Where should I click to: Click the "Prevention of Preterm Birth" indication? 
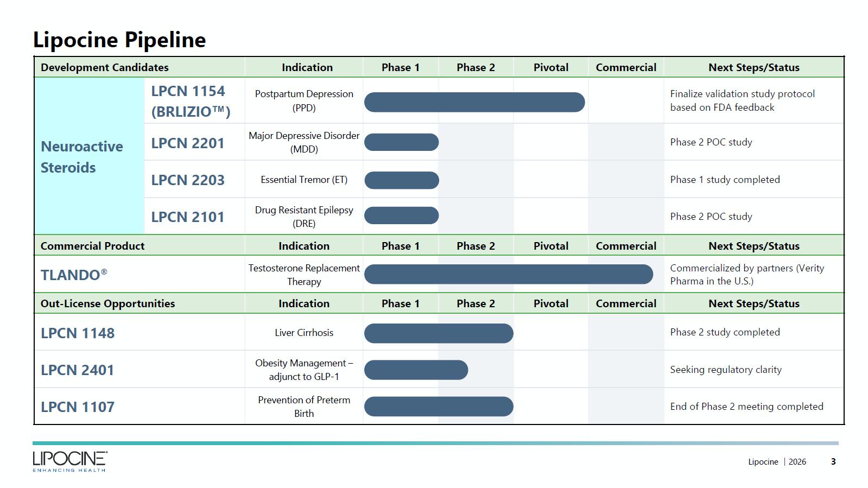click(304, 407)
